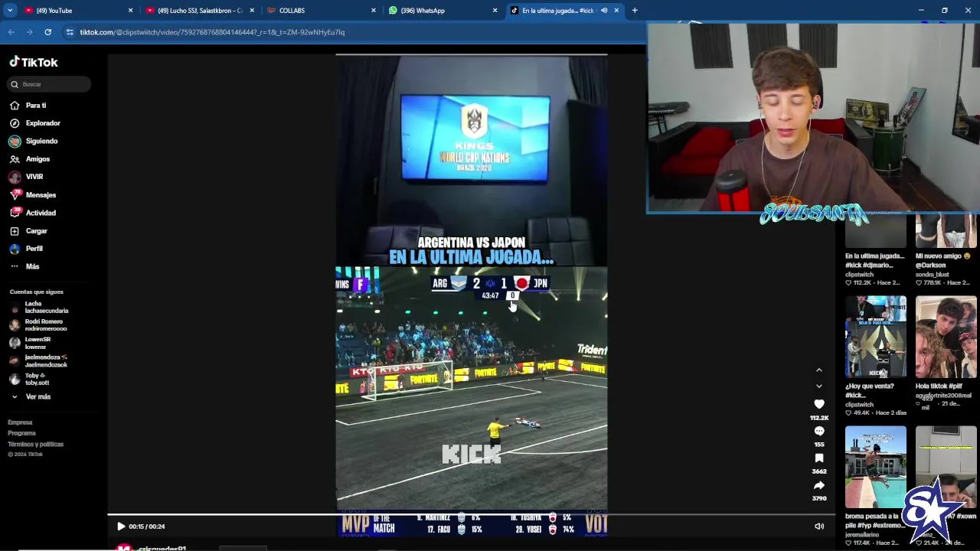Save video with bookmark icon
Image resolution: width=980 pixels, height=551 pixels.
pyautogui.click(x=818, y=458)
